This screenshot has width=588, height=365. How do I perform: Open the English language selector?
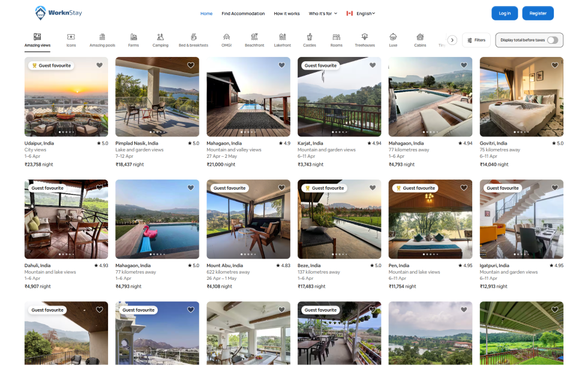(x=361, y=13)
